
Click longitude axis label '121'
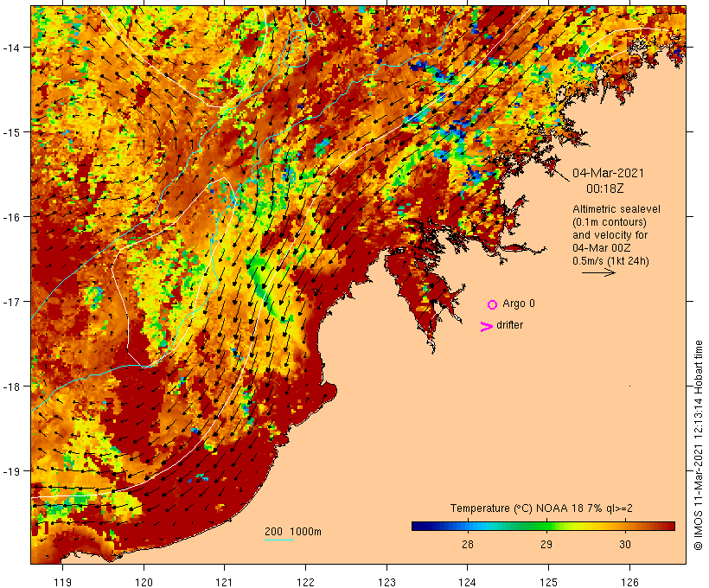click(224, 582)
